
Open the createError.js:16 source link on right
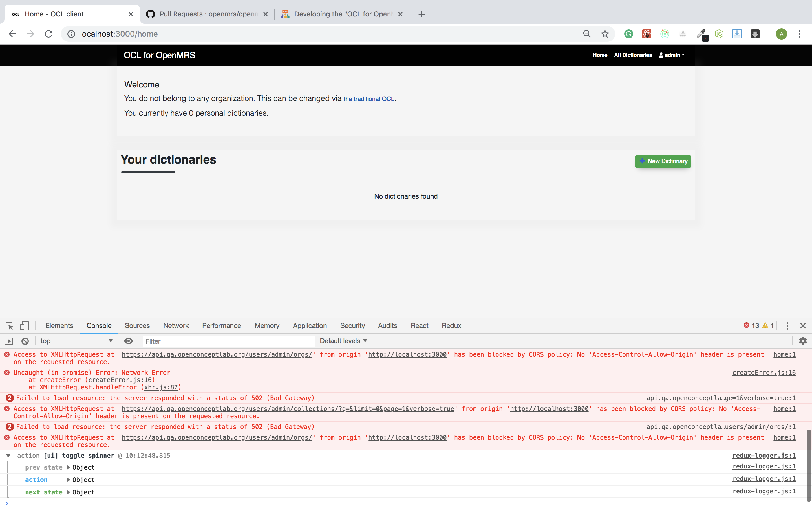[764, 373]
